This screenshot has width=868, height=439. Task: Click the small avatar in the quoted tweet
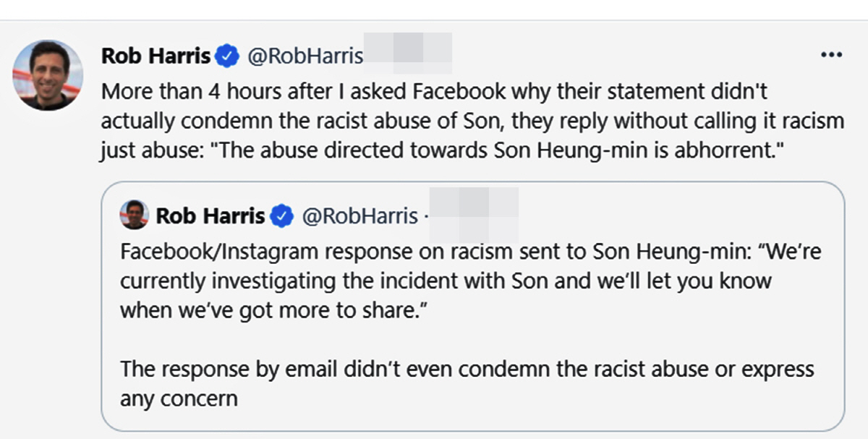pyautogui.click(x=135, y=215)
